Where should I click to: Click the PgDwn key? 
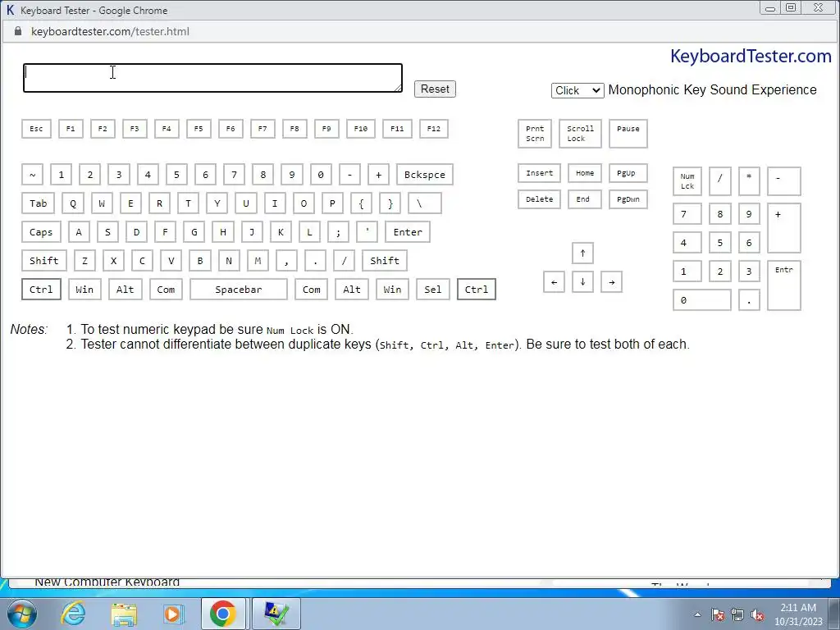(x=628, y=199)
